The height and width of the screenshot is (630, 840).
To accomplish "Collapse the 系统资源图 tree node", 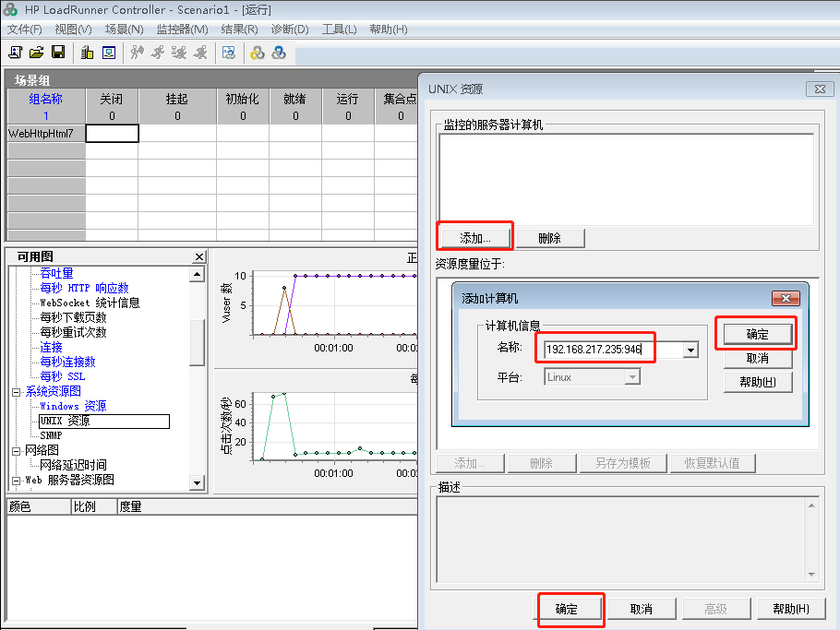I will [16, 392].
